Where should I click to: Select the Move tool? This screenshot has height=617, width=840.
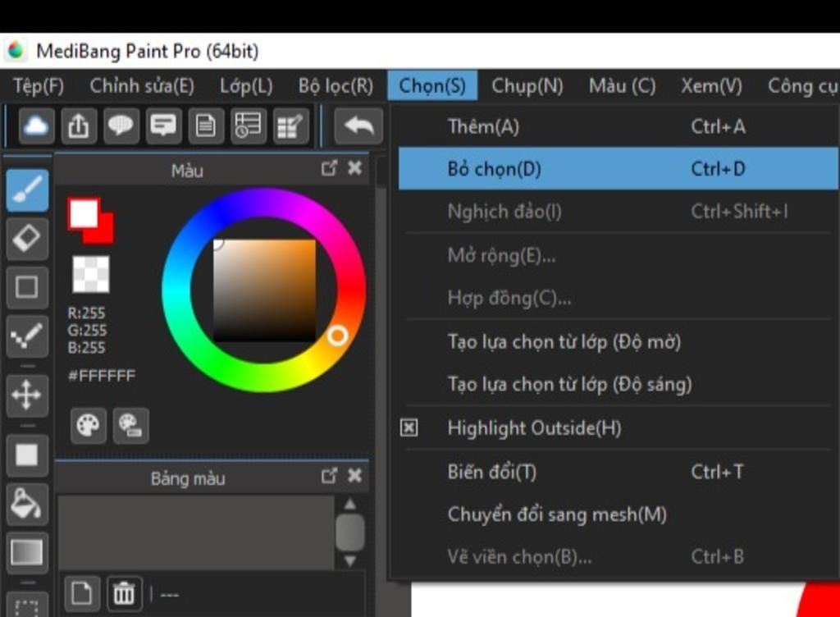point(27,395)
